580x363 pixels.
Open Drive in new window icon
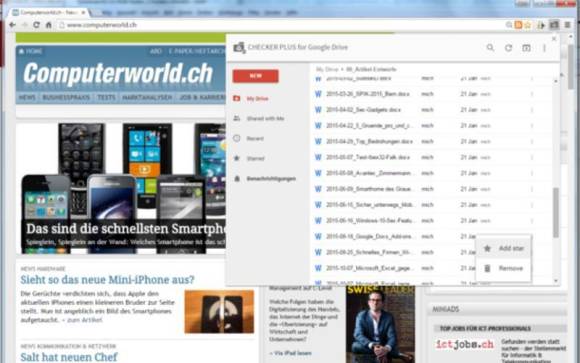[x=526, y=48]
